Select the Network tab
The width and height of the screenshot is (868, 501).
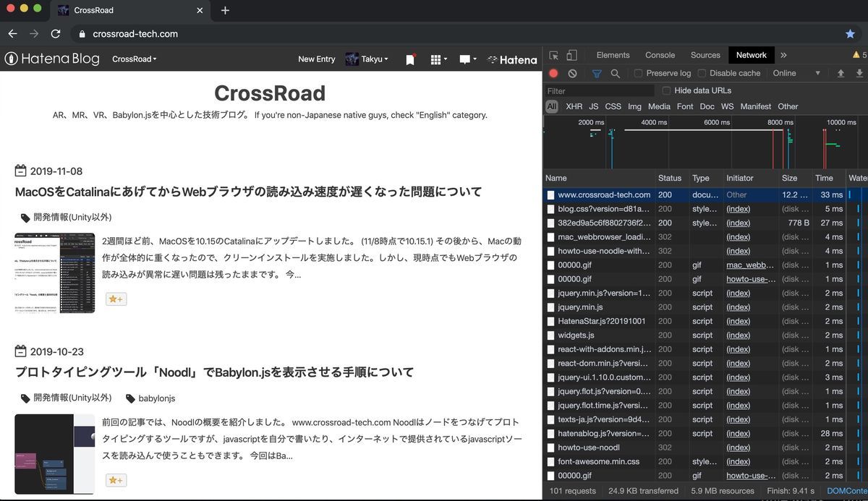(751, 55)
